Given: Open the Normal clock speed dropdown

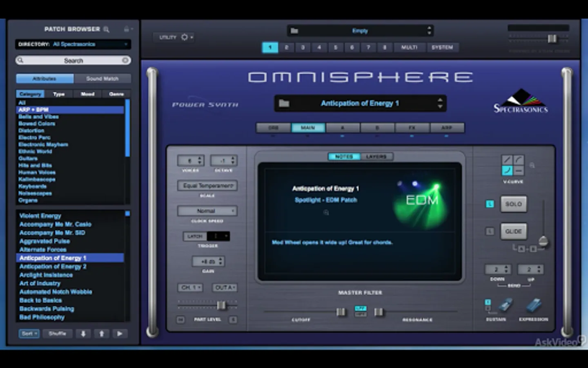Looking at the screenshot, I should [x=207, y=211].
